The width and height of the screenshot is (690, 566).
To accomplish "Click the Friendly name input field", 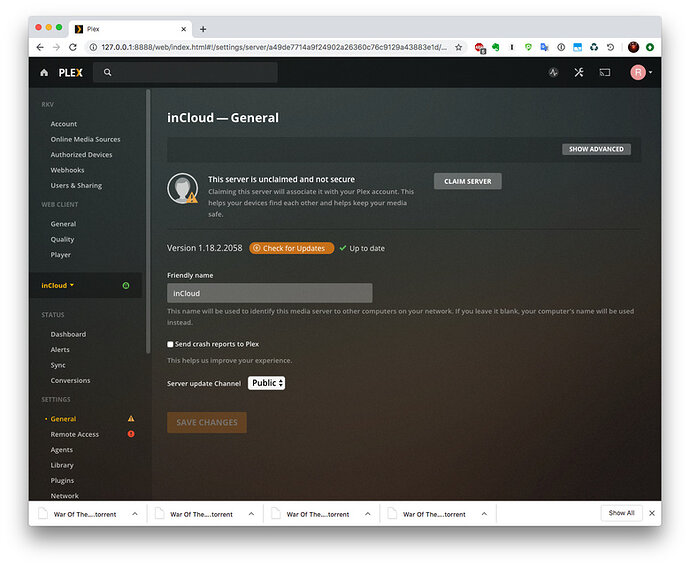I will (270, 293).
